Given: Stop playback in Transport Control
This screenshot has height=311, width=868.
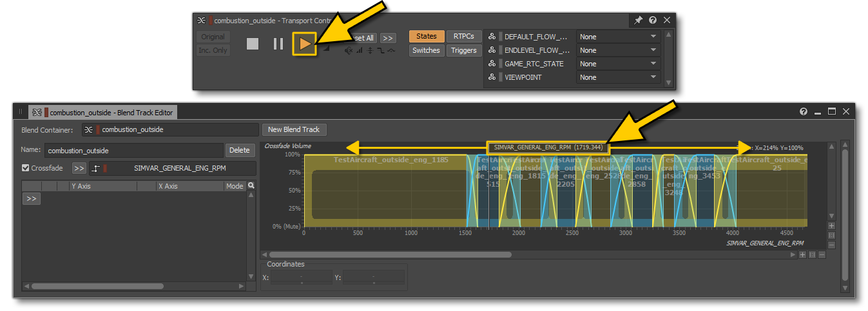Looking at the screenshot, I should point(253,44).
